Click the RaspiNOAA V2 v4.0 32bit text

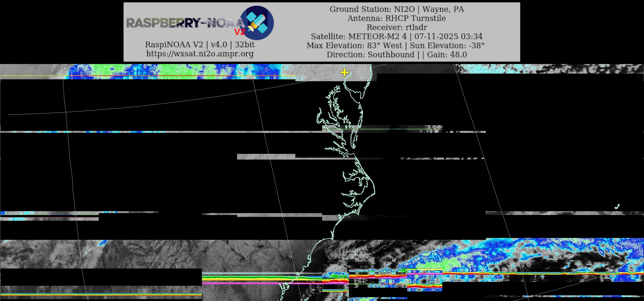[x=200, y=44]
